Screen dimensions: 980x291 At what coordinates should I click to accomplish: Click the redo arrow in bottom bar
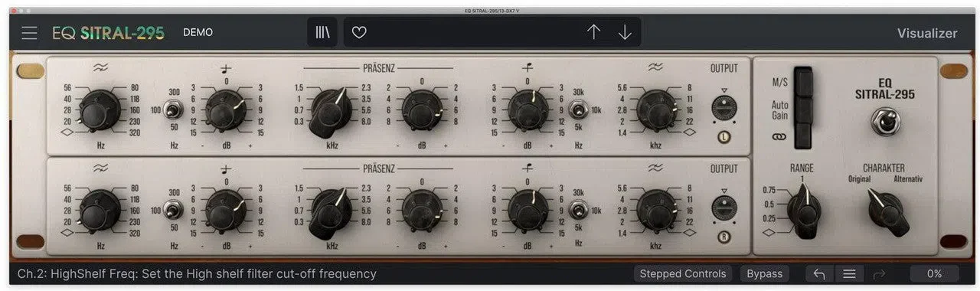pyautogui.click(x=879, y=273)
